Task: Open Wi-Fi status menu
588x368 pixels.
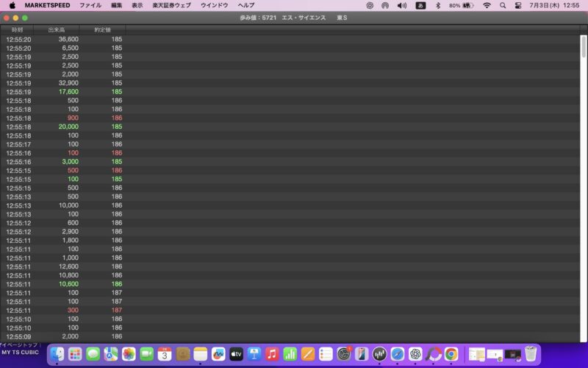Action: tap(487, 5)
